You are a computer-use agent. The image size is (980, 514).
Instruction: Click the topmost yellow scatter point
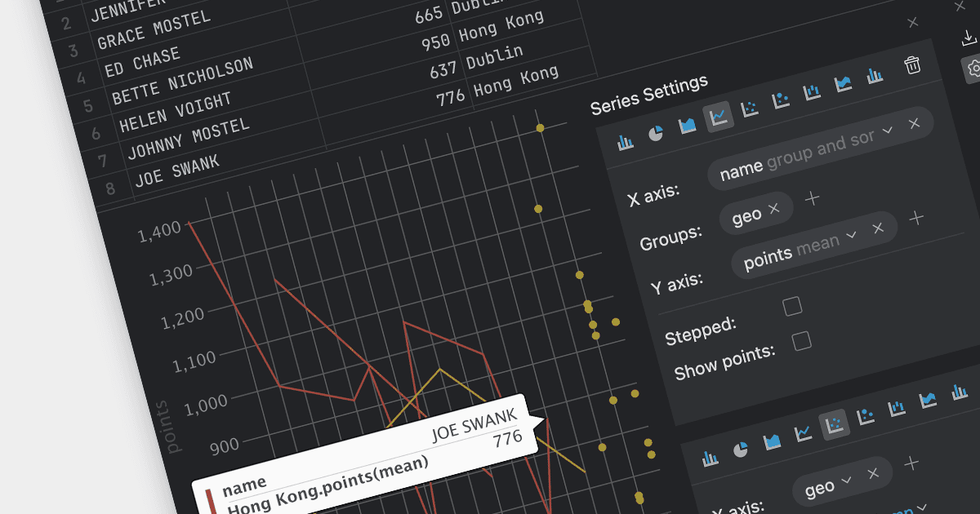(540, 128)
